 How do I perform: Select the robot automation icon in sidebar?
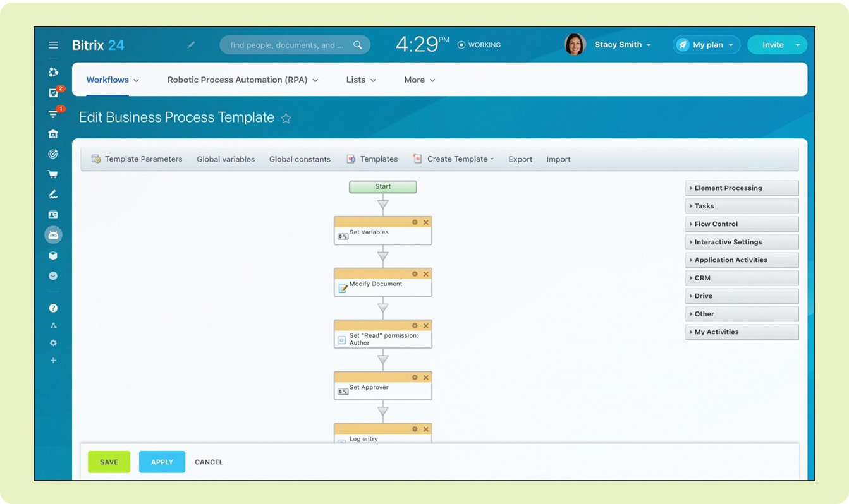pos(53,235)
